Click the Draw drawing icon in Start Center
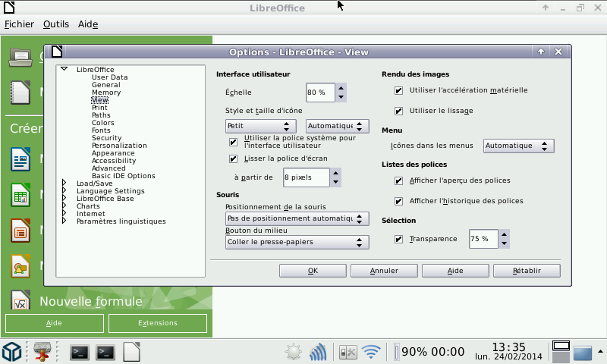 coord(20,265)
